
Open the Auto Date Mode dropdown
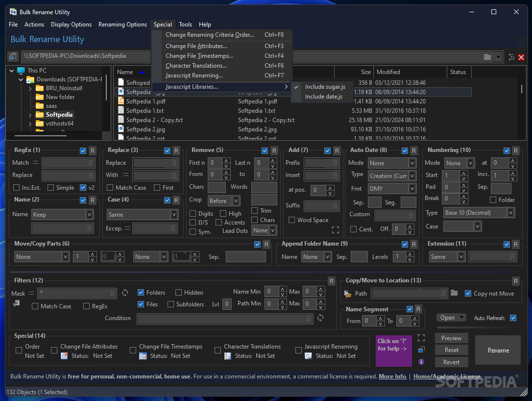point(412,163)
